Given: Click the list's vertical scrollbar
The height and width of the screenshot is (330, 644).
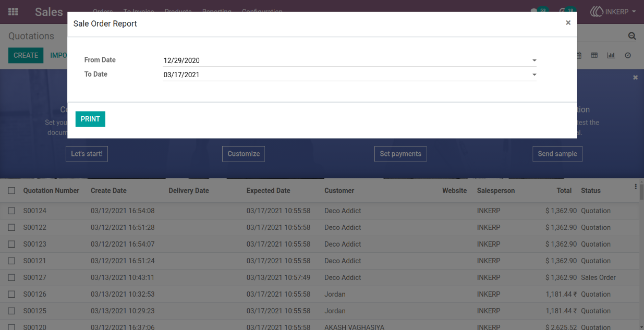Looking at the screenshot, I should pos(641,255).
